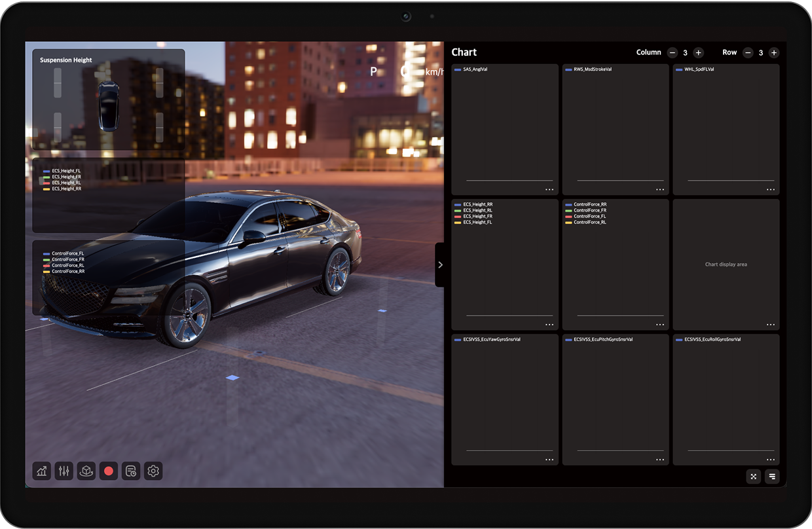The image size is (812, 529).
Task: Click the empty Chart display area tile
Action: point(726,264)
